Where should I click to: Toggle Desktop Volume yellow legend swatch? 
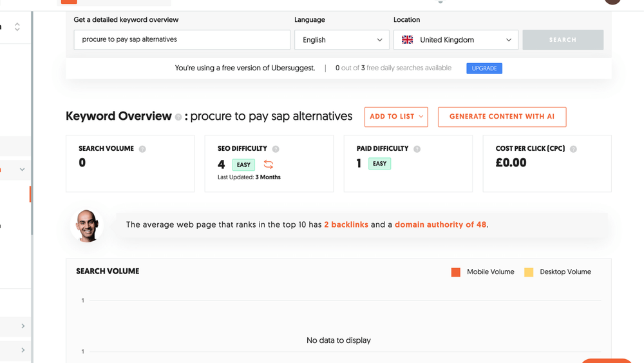pyautogui.click(x=529, y=272)
